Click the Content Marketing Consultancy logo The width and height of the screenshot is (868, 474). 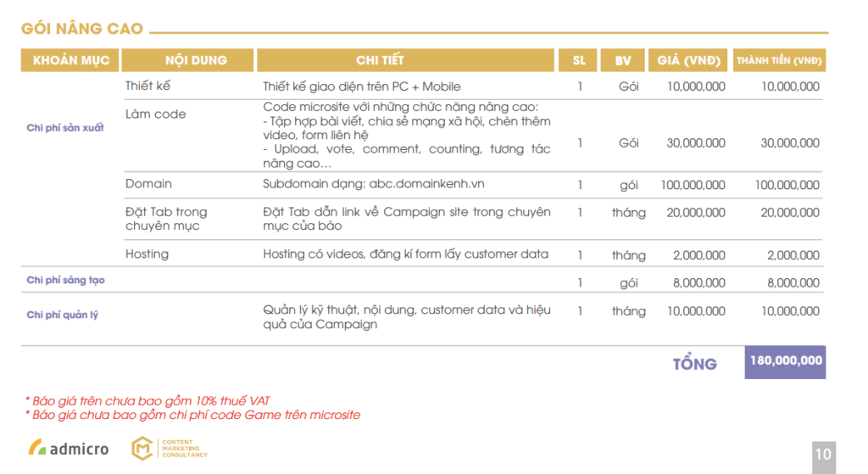pos(170,449)
